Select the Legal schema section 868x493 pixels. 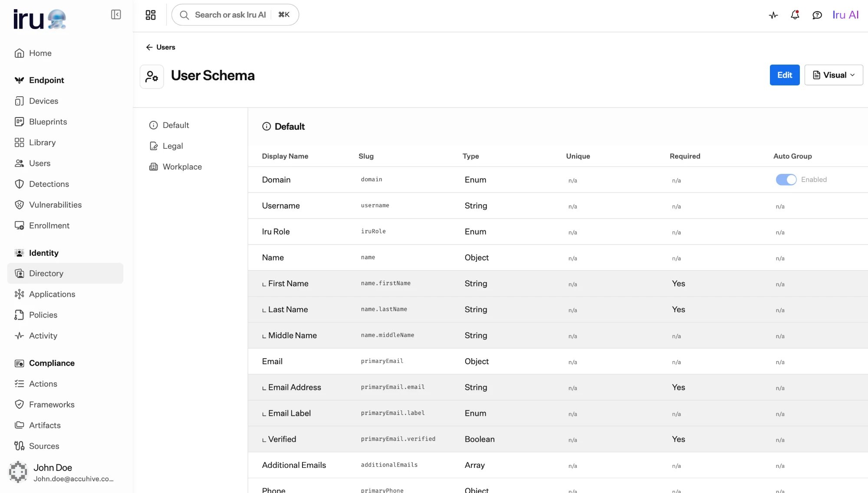pos(173,146)
